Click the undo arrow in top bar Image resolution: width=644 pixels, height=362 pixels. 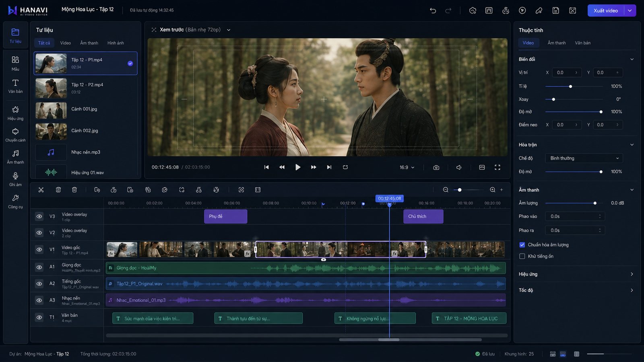click(x=433, y=10)
